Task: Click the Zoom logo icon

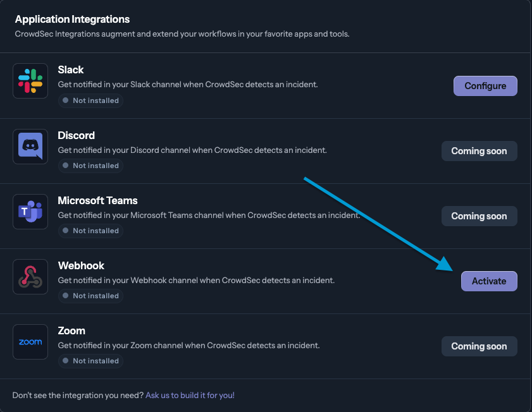Action: (30, 342)
